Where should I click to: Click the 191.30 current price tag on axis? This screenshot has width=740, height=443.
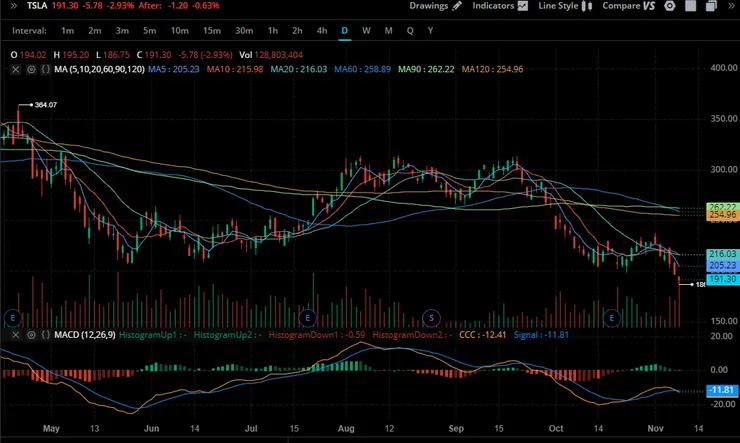coord(723,279)
